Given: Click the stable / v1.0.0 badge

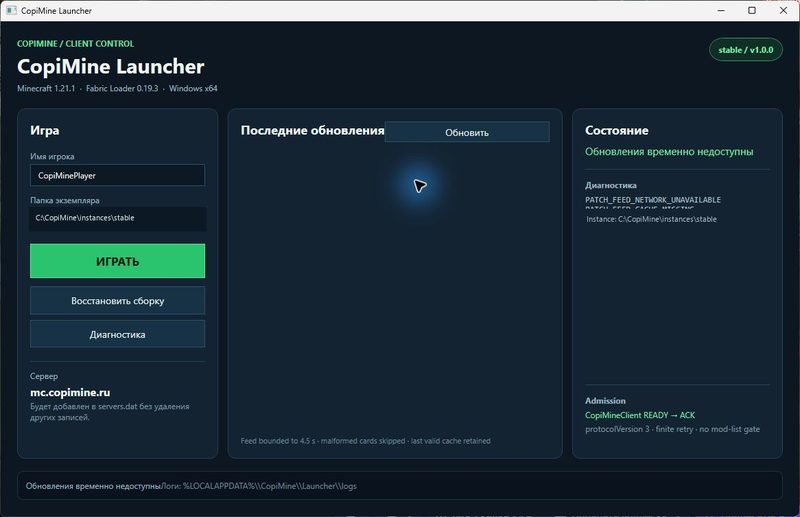Looking at the screenshot, I should (x=745, y=50).
